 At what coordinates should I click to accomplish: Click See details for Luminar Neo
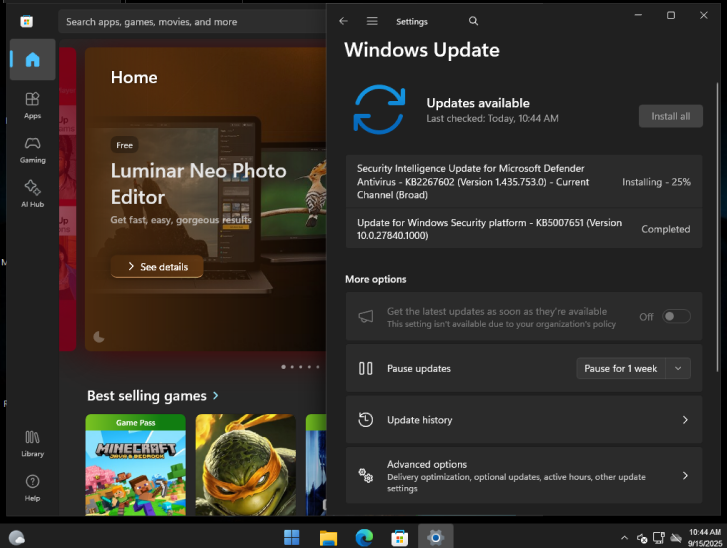157,267
